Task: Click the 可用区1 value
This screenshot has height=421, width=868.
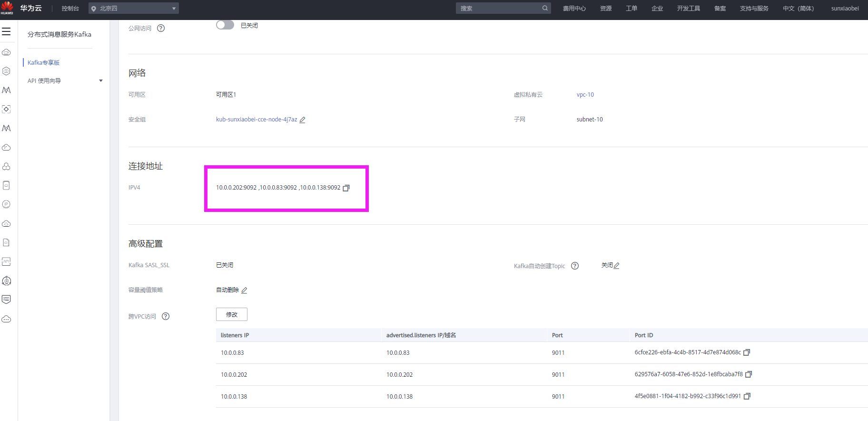Action: (226, 95)
